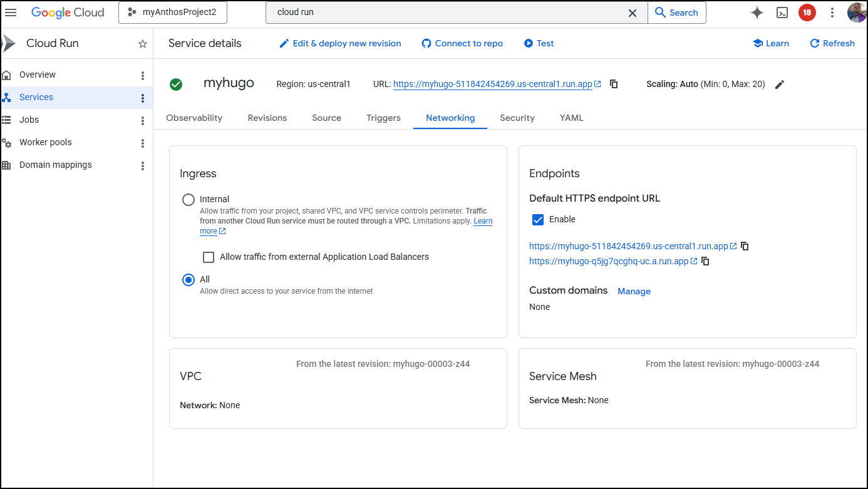Uncheck the Enable default HTTPS endpoint checkbox
The height and width of the screenshot is (489, 868).
(537, 220)
